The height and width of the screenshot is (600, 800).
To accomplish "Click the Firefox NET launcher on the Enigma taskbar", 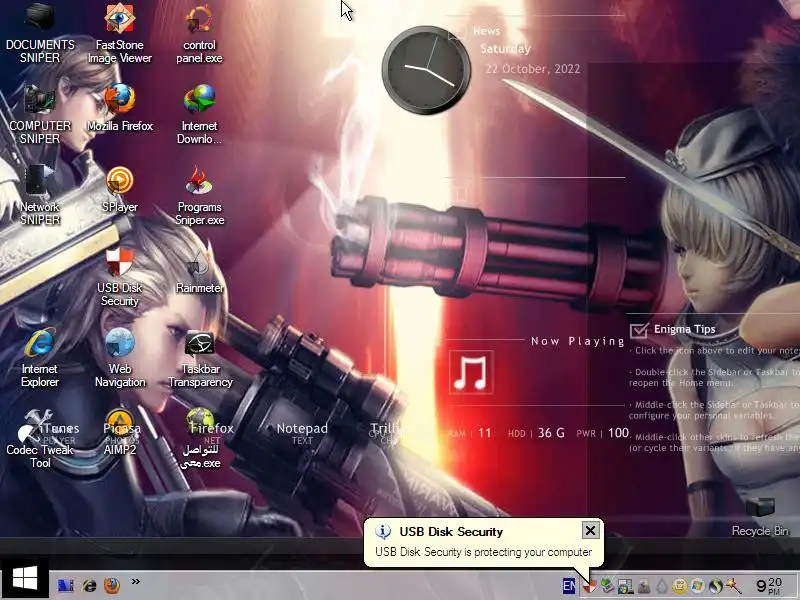I will point(212,433).
